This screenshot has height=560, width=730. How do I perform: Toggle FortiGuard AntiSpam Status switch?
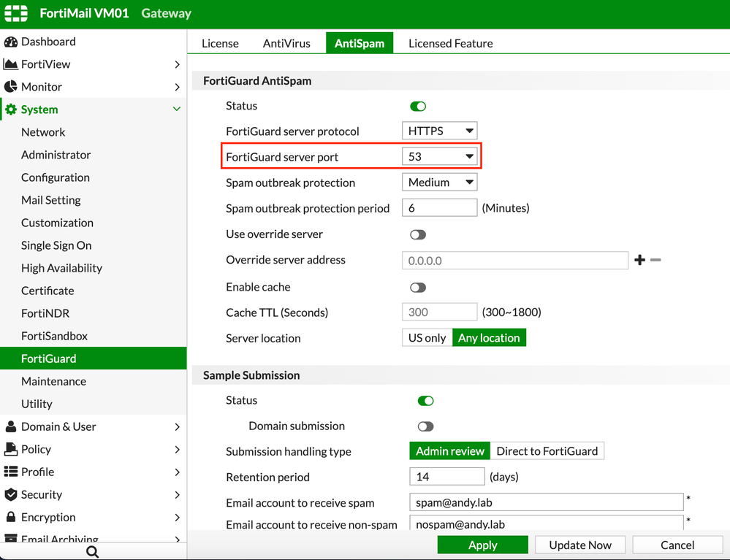tap(418, 107)
